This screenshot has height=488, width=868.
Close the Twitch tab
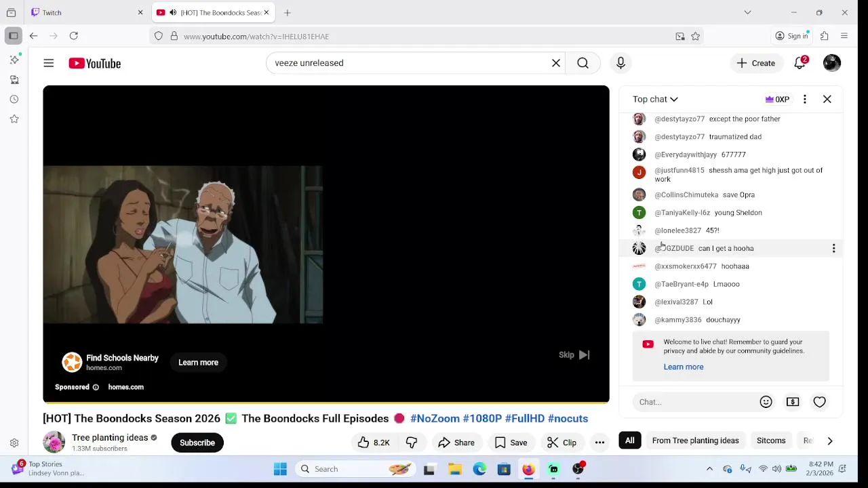coord(140,12)
